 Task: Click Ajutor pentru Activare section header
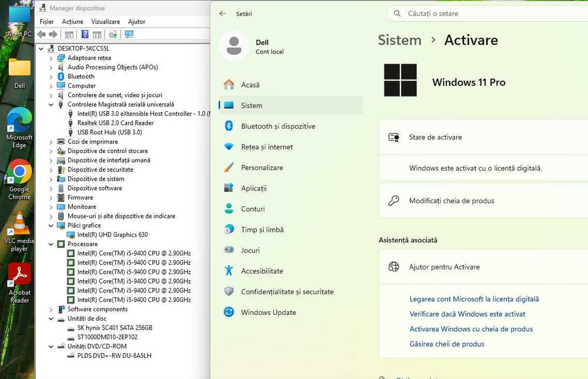click(x=483, y=267)
